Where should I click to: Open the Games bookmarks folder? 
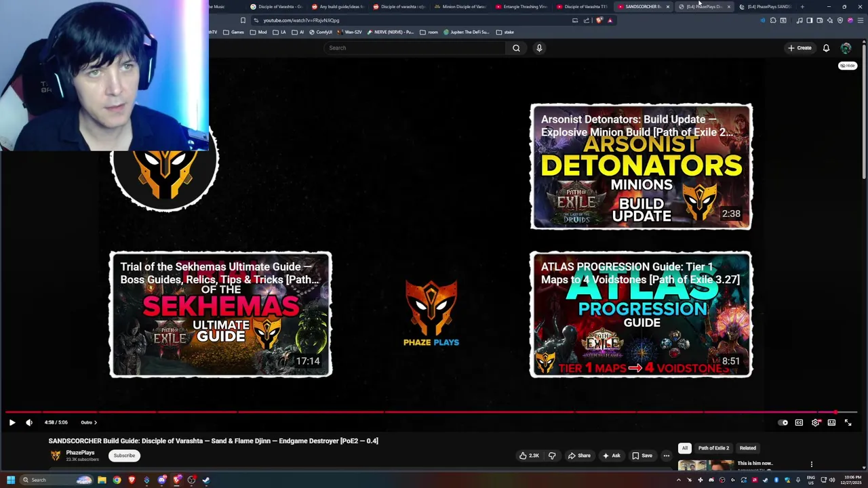click(x=233, y=32)
